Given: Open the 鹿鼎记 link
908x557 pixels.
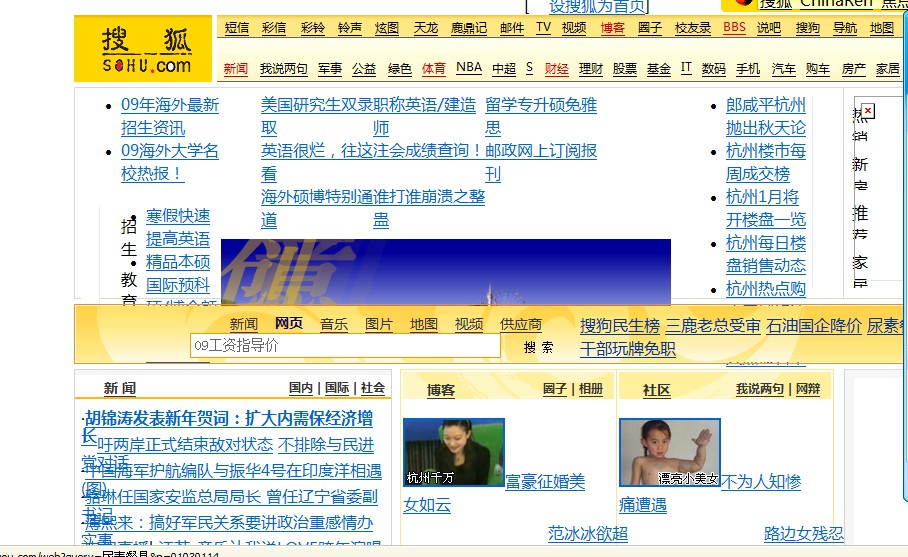Looking at the screenshot, I should [x=468, y=28].
